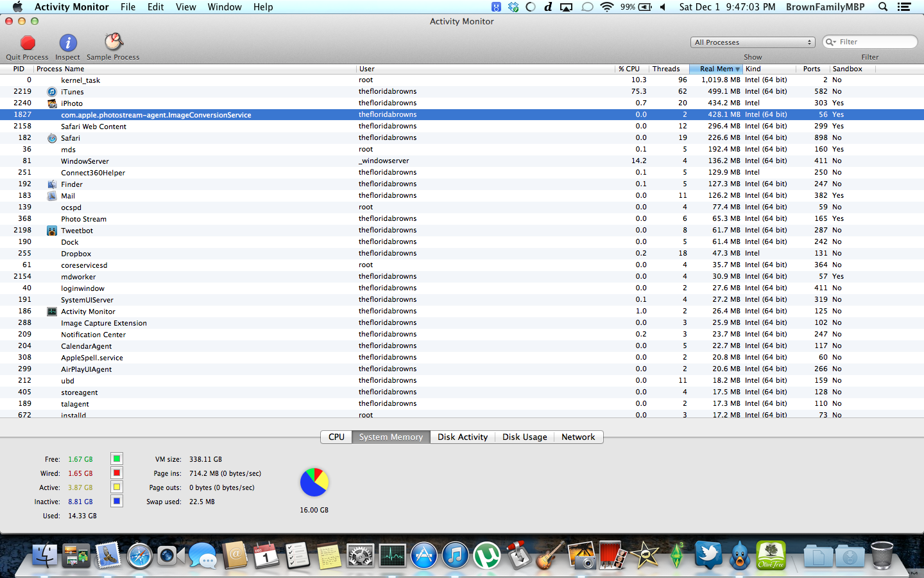Launch iMovie from the Dock
Viewport: 924px width, 578px height.
pyautogui.click(x=645, y=556)
